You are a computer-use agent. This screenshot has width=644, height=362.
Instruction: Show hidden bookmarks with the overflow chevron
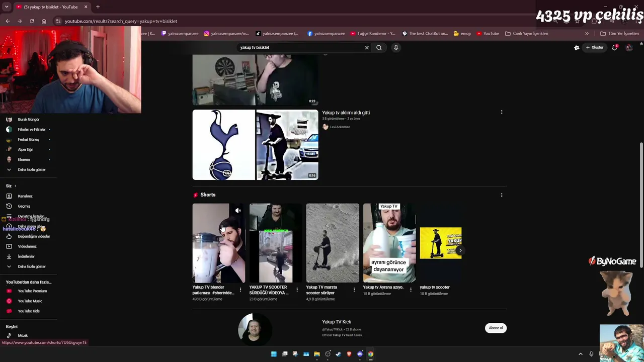(x=587, y=34)
